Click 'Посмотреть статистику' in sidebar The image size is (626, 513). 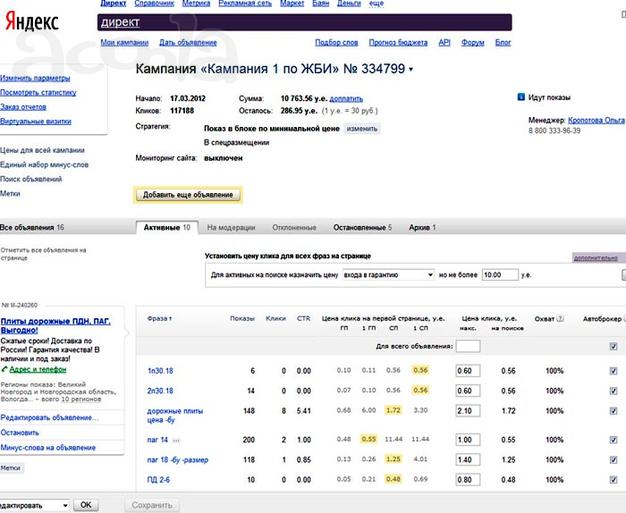[38, 92]
